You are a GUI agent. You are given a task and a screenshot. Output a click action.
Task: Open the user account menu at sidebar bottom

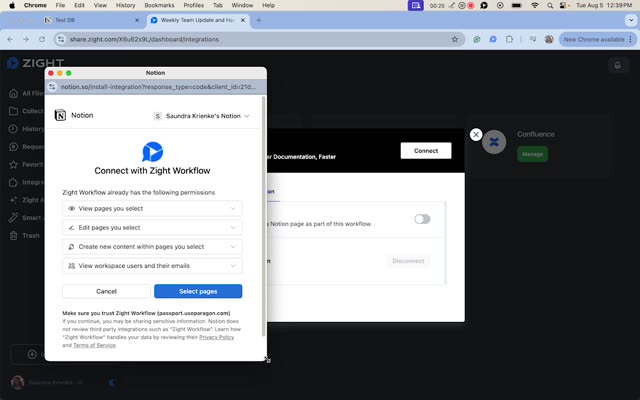point(47,382)
